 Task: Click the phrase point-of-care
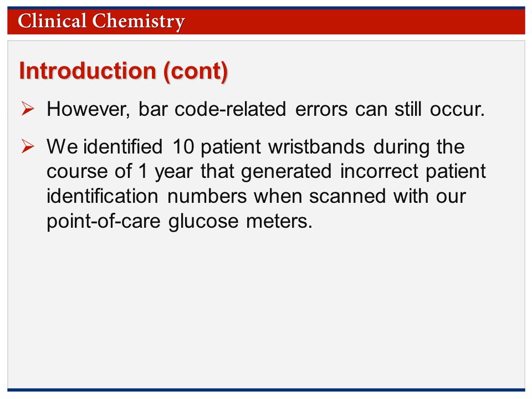click(x=104, y=222)
